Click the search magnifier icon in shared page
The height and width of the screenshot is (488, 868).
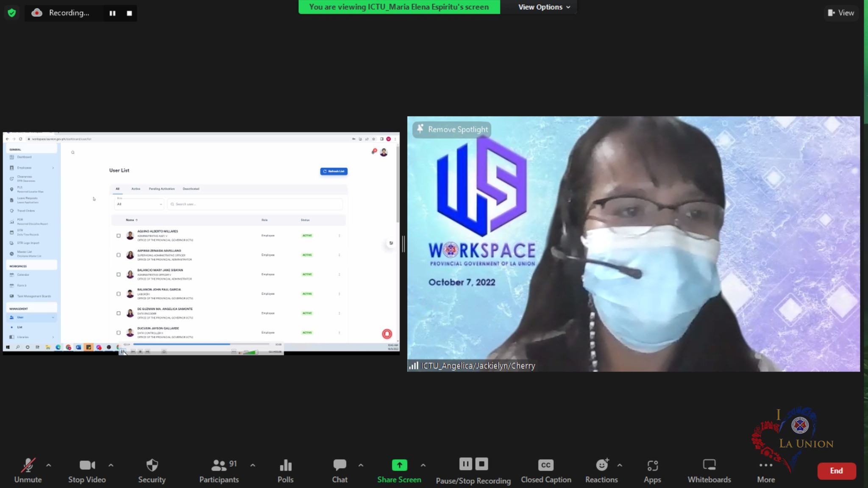(x=73, y=152)
